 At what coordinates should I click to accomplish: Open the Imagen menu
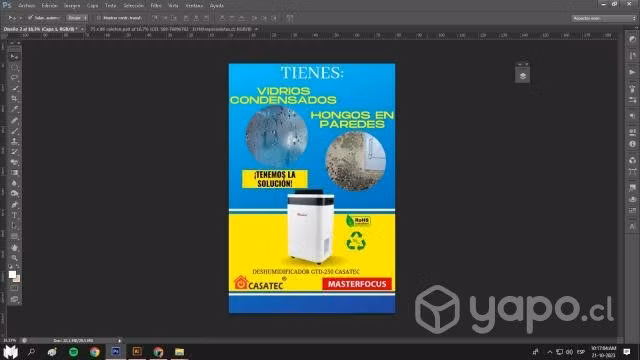72,6
